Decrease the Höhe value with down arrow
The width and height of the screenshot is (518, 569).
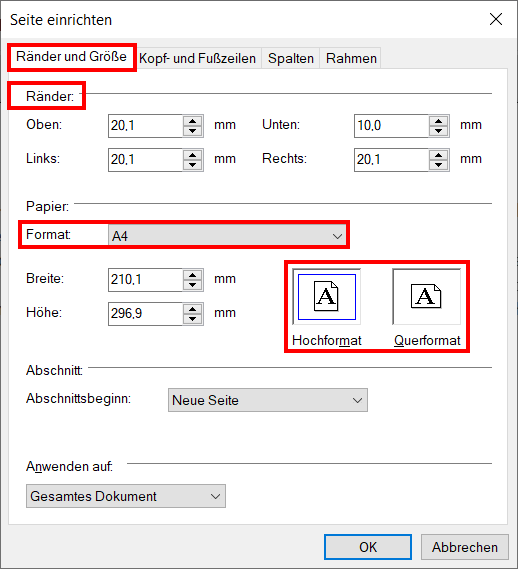[x=192, y=319]
